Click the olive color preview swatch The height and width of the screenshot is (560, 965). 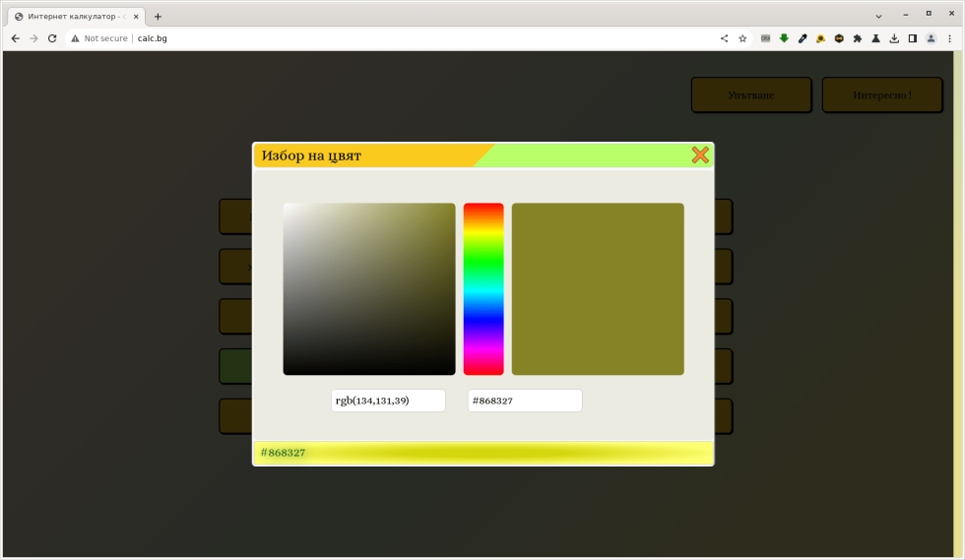[x=597, y=288]
